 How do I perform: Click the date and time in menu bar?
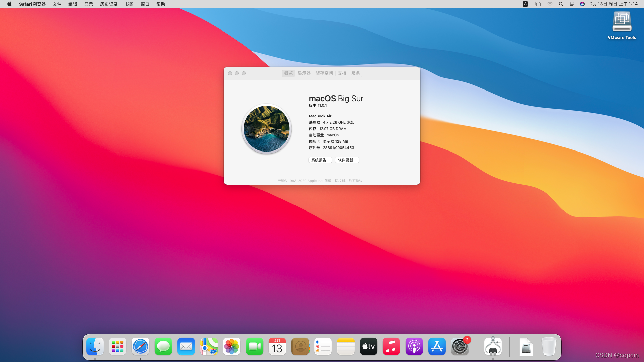click(x=614, y=4)
